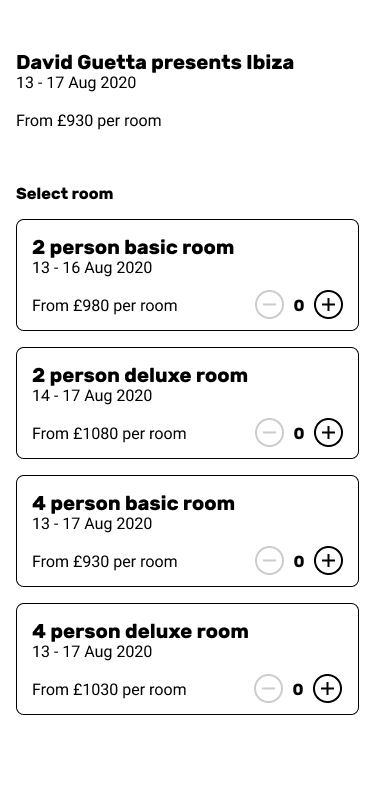Click the quantity value for 2 person deluxe room
This screenshot has width=375, height=812.
299,433
